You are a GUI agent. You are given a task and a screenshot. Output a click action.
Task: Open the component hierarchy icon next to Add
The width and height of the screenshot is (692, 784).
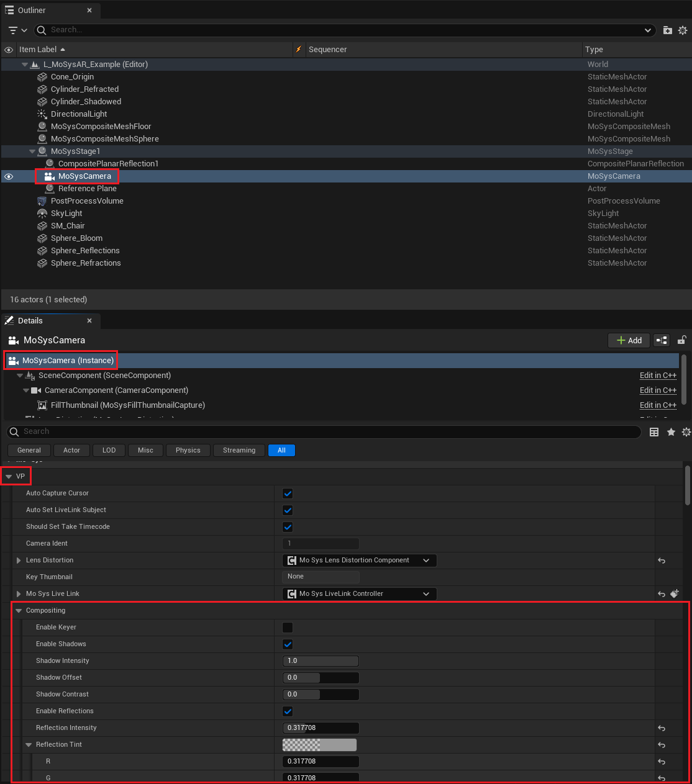661,340
